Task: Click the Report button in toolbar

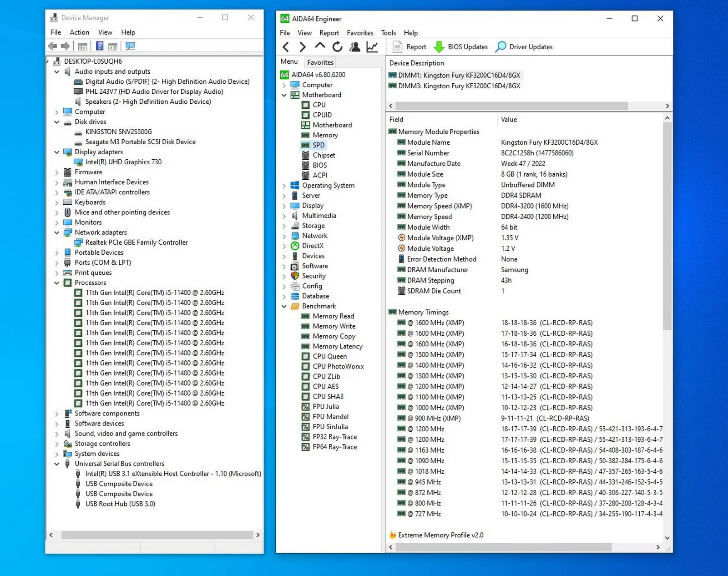Action: (409, 47)
